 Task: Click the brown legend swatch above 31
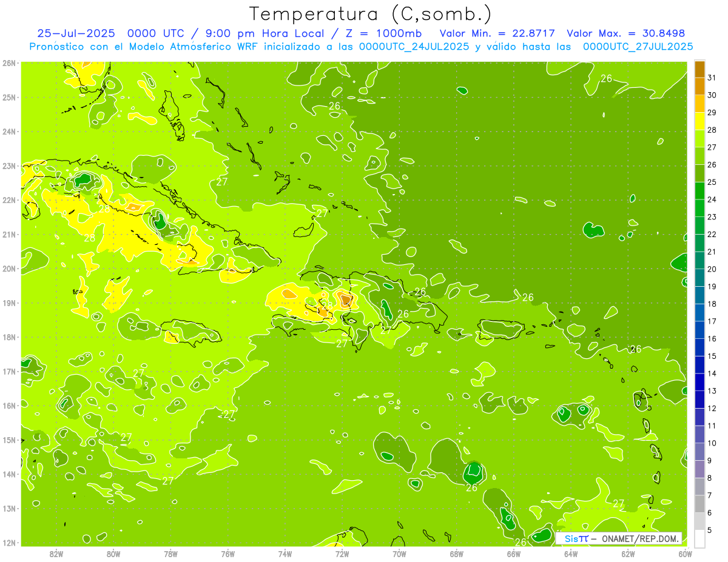699,69
